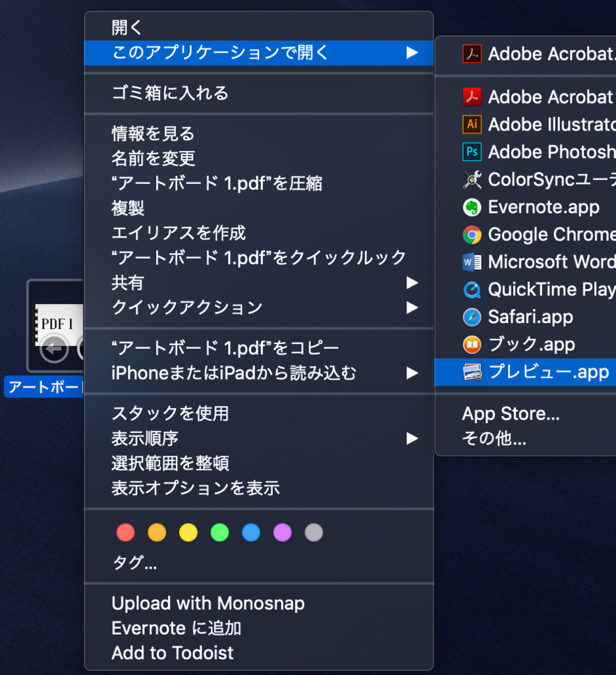Image resolution: width=616 pixels, height=675 pixels.
Task: Choose “アートボード 1.pdf”を圧縮
Action: (x=259, y=183)
